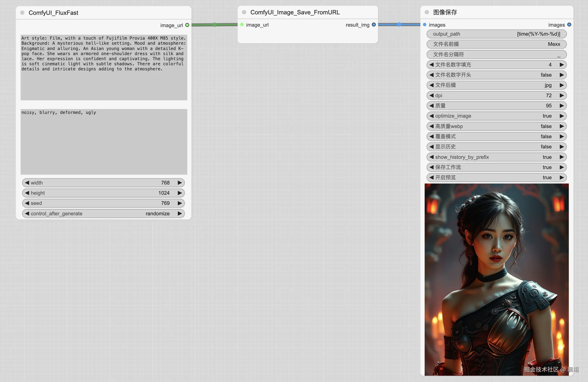
Task: Toggle show_history_by_prefix option
Action: (x=496, y=157)
